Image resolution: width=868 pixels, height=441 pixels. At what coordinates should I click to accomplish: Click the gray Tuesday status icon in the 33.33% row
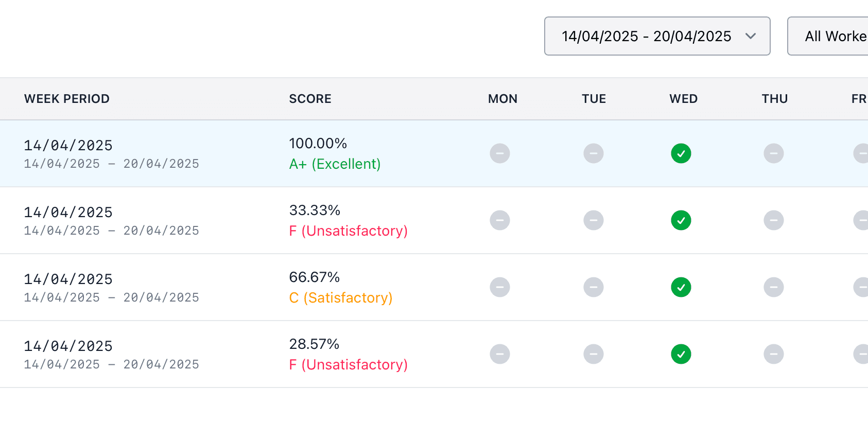click(594, 220)
